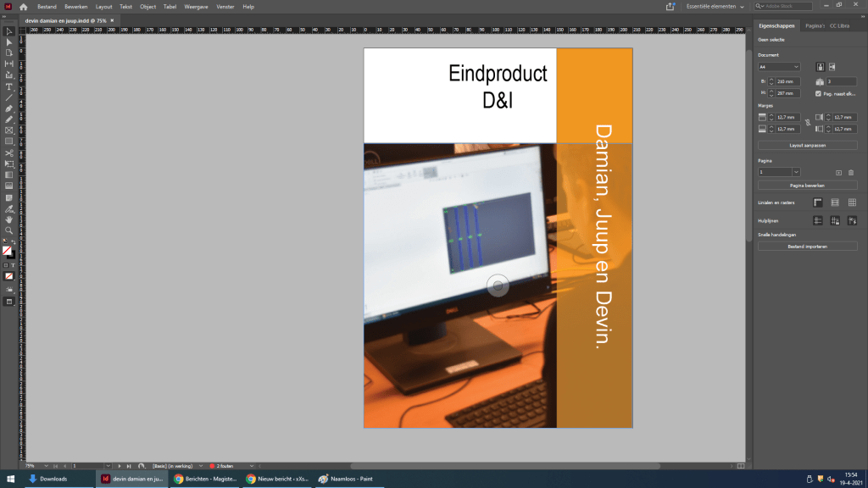Click the fill color swatch in toolbox
Screen dimensions: 868x488
tap(7, 251)
